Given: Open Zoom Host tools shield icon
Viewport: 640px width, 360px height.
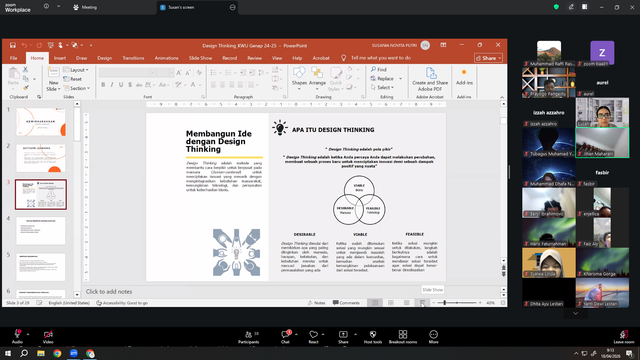Looking at the screenshot, I should [373, 334].
